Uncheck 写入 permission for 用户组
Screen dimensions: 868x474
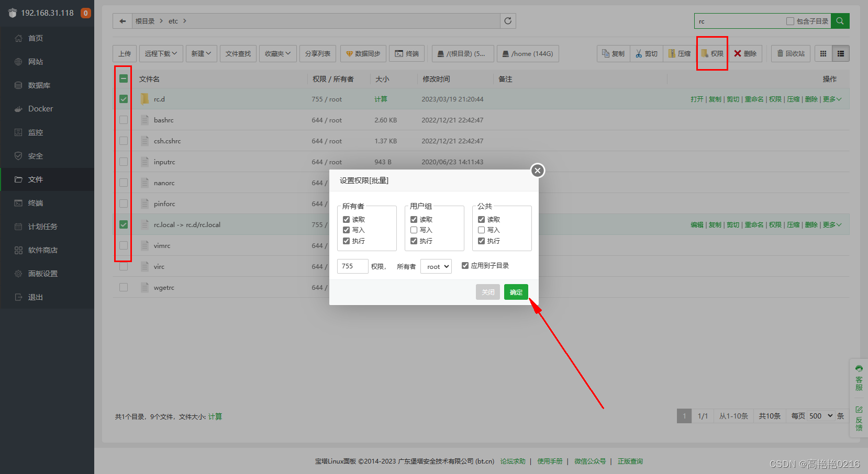pyautogui.click(x=414, y=230)
